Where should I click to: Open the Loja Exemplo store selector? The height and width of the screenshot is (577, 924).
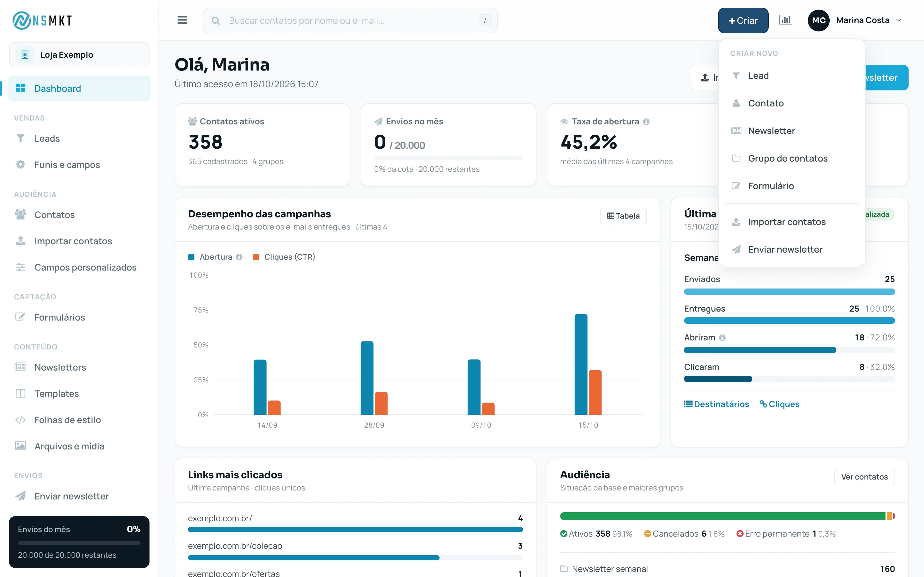point(79,54)
